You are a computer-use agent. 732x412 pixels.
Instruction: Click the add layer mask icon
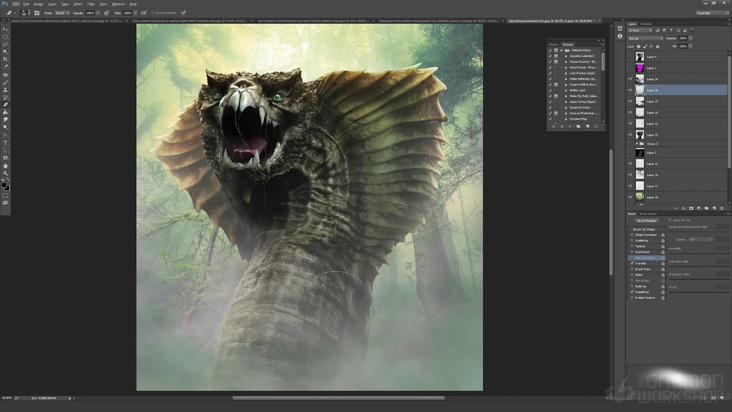tap(691, 208)
